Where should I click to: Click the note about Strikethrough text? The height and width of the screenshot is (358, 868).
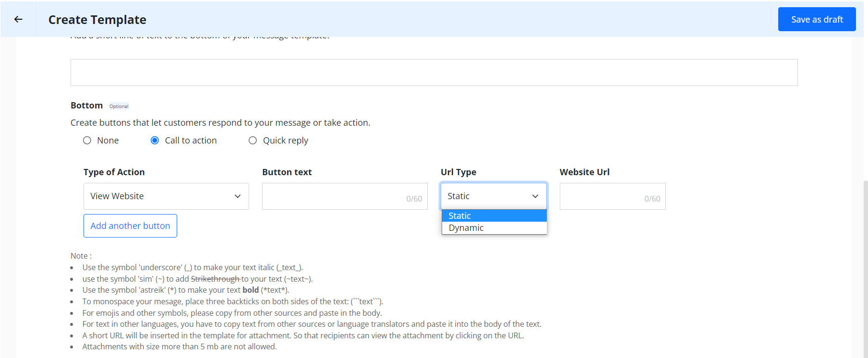click(197, 279)
